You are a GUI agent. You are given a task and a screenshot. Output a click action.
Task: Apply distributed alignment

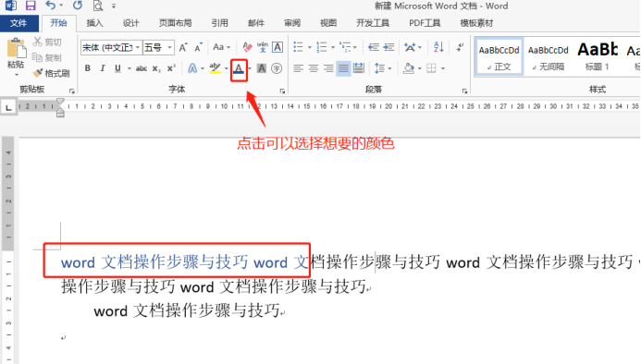click(x=359, y=68)
